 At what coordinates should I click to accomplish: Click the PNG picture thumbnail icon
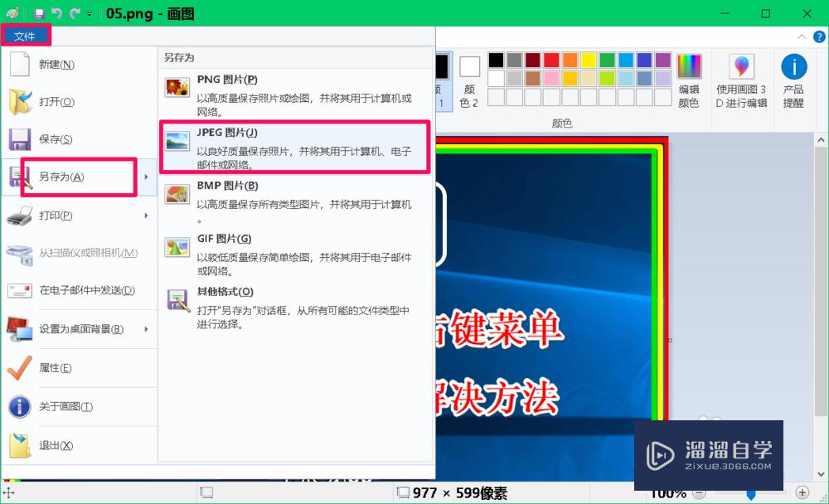pos(177,87)
